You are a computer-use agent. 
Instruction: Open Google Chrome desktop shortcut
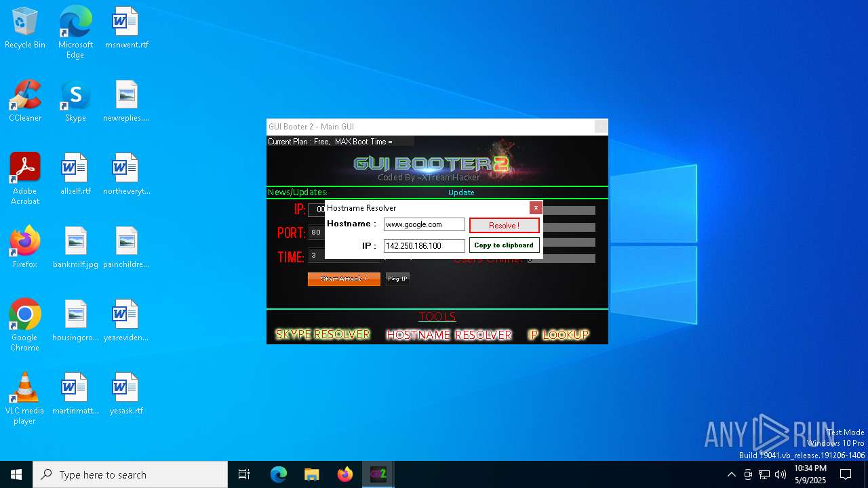pyautogui.click(x=25, y=325)
